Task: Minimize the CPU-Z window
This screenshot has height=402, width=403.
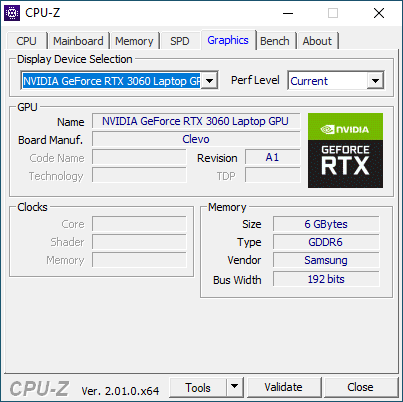Action: (288, 13)
